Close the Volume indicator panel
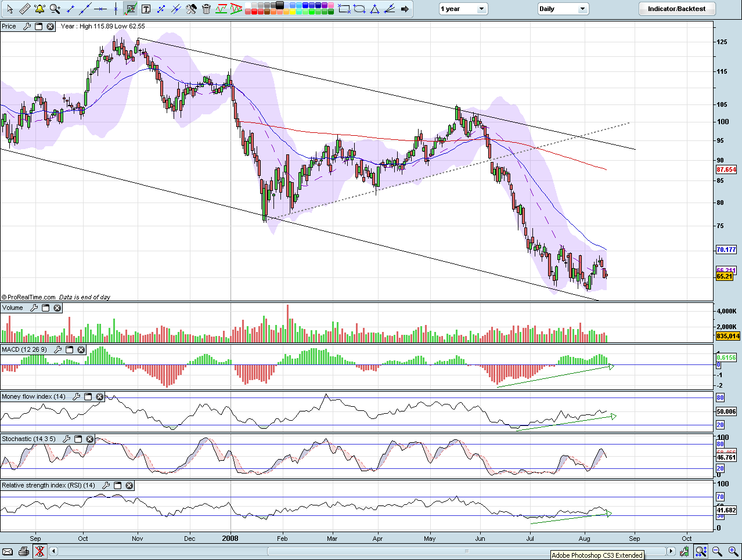This screenshot has height=560, width=742. 57,308
